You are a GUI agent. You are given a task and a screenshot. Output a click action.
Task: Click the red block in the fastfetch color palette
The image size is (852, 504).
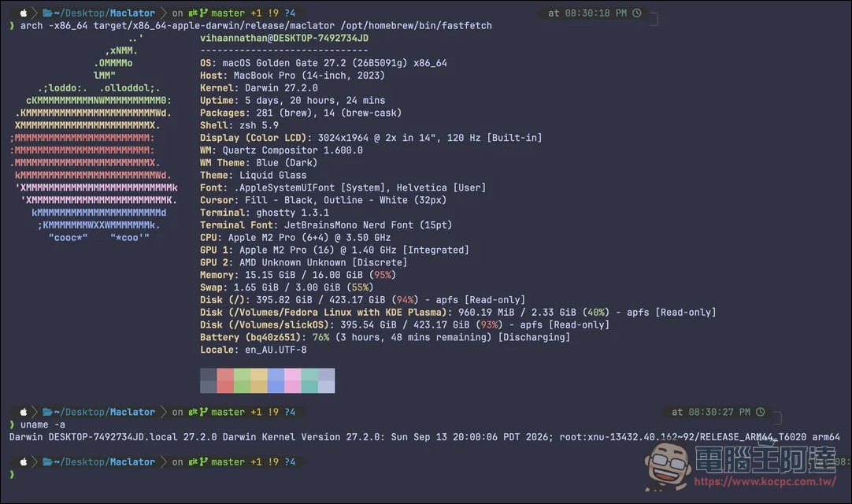[225, 380]
